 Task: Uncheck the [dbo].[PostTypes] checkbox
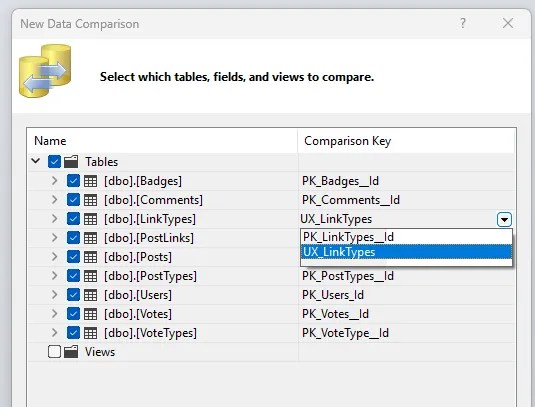(73, 276)
